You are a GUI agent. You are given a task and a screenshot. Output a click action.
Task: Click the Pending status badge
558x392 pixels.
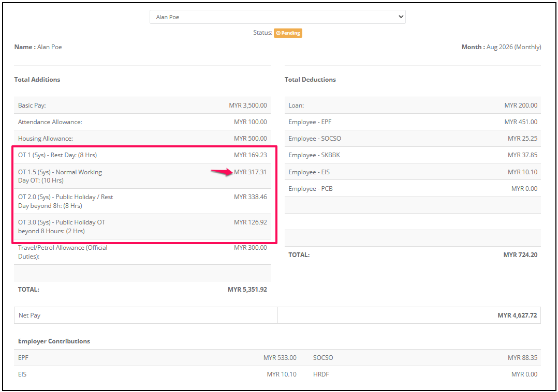click(288, 33)
